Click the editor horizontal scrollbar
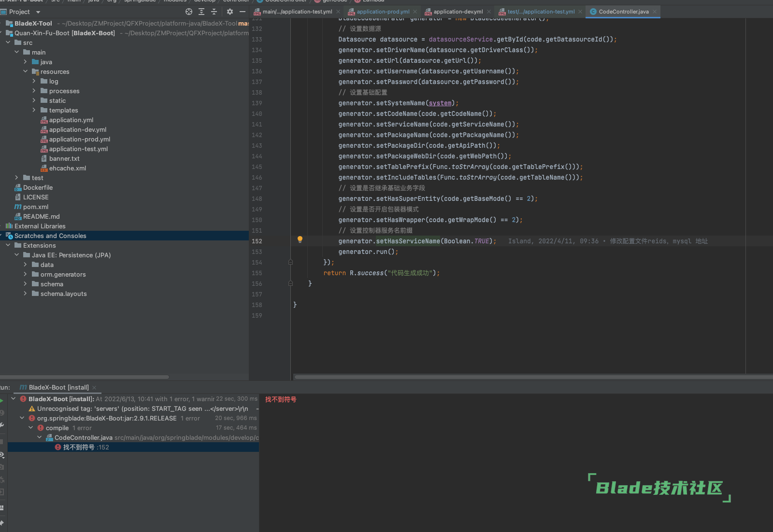 [x=533, y=377]
